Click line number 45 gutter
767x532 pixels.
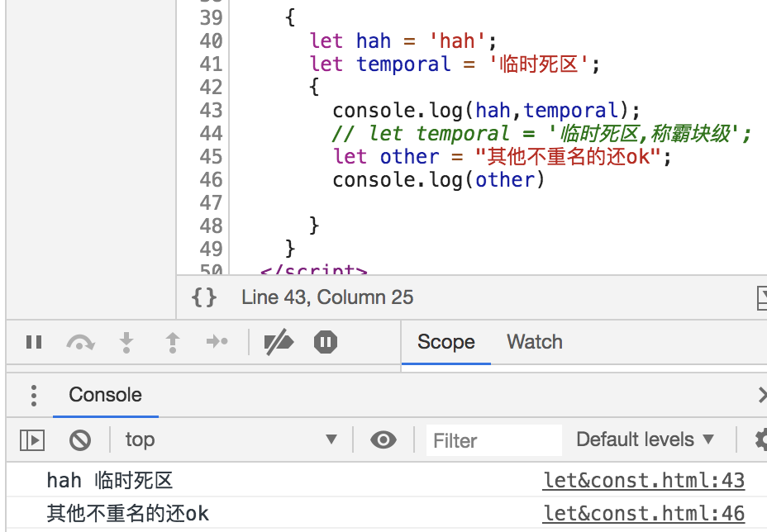click(x=211, y=157)
